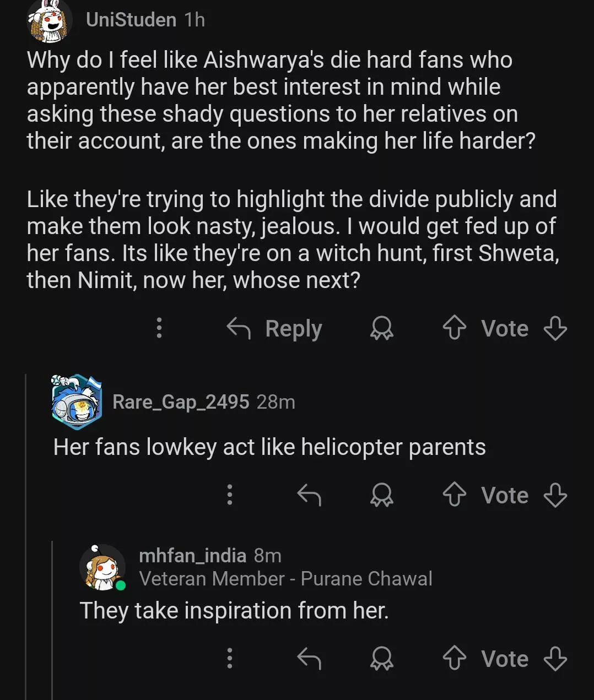The height and width of the screenshot is (700, 594).
Task: Upvote UniStuden's comment
Action: 455,328
